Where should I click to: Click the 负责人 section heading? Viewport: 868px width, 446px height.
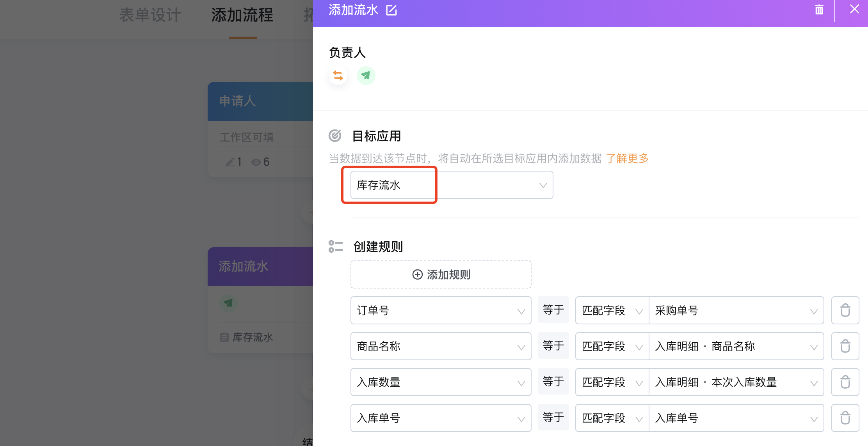[x=347, y=52]
